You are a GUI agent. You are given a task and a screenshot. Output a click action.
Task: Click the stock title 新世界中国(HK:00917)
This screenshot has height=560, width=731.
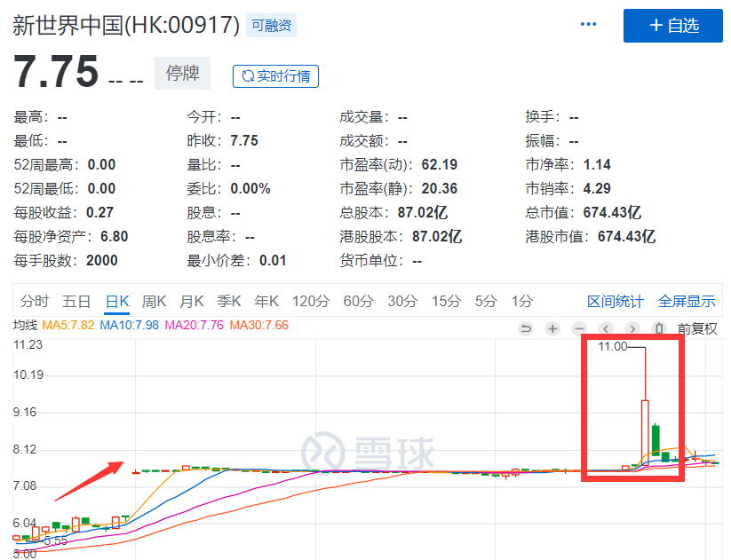[126, 25]
